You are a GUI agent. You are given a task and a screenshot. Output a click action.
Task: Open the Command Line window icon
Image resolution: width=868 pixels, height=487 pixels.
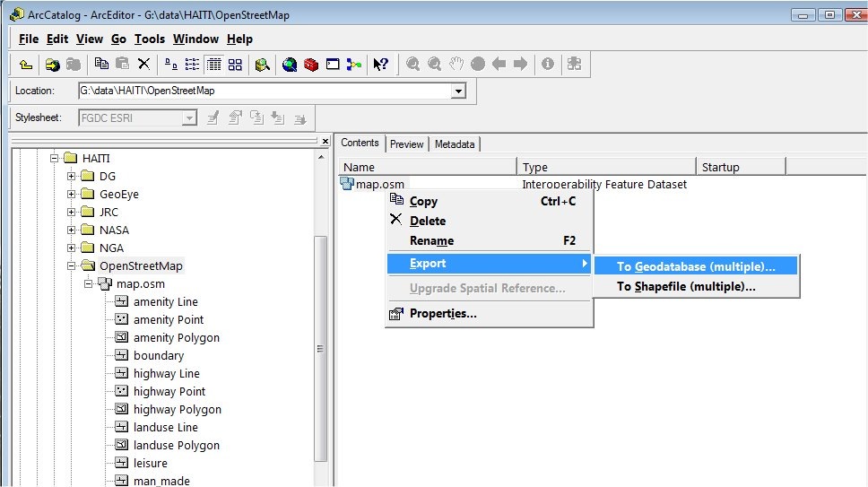tap(333, 65)
